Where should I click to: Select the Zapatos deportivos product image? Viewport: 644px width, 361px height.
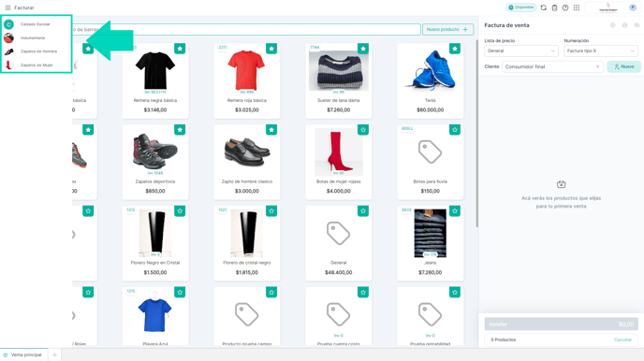[x=155, y=152]
